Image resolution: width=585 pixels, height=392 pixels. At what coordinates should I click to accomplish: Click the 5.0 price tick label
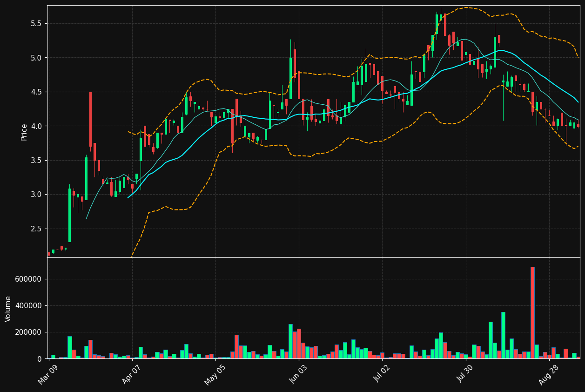[37, 58]
